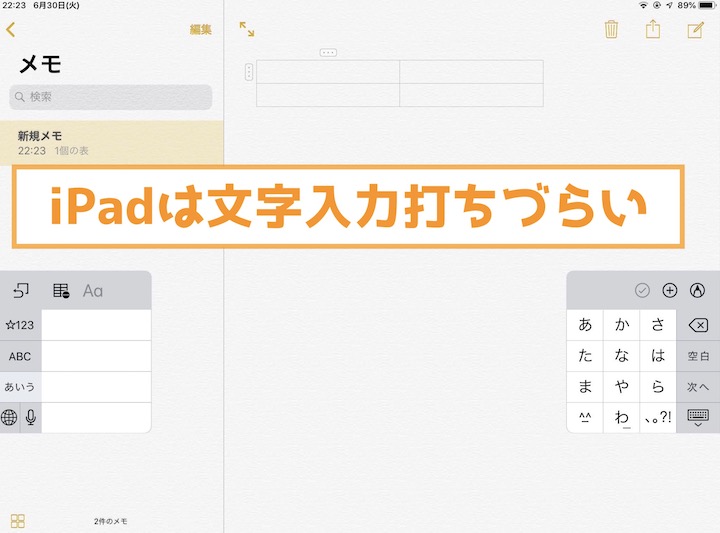Viewport: 720px width, 533px height.
Task: Select the bottom-left table cell
Action: pyautogui.click(x=328, y=95)
